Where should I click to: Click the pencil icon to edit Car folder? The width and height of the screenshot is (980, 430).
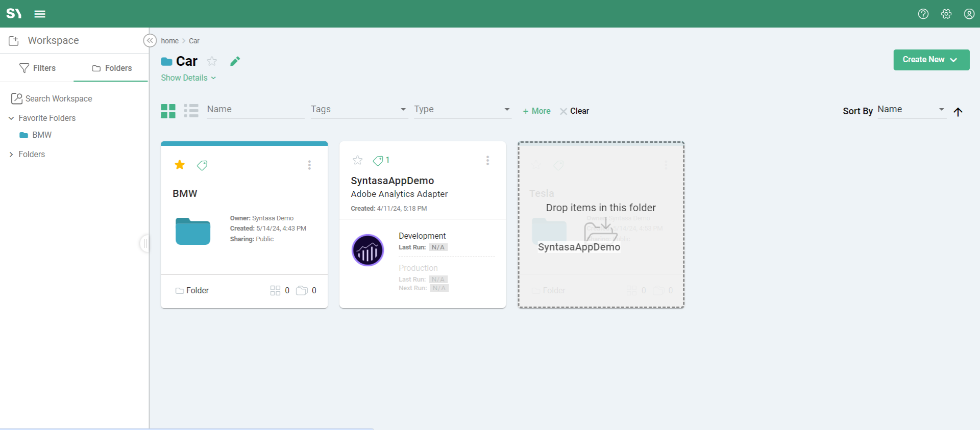point(235,61)
